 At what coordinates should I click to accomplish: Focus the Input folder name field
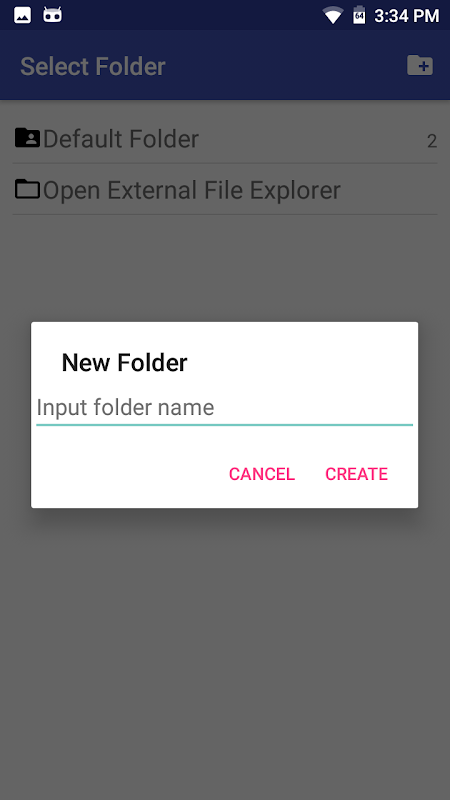pyautogui.click(x=224, y=408)
